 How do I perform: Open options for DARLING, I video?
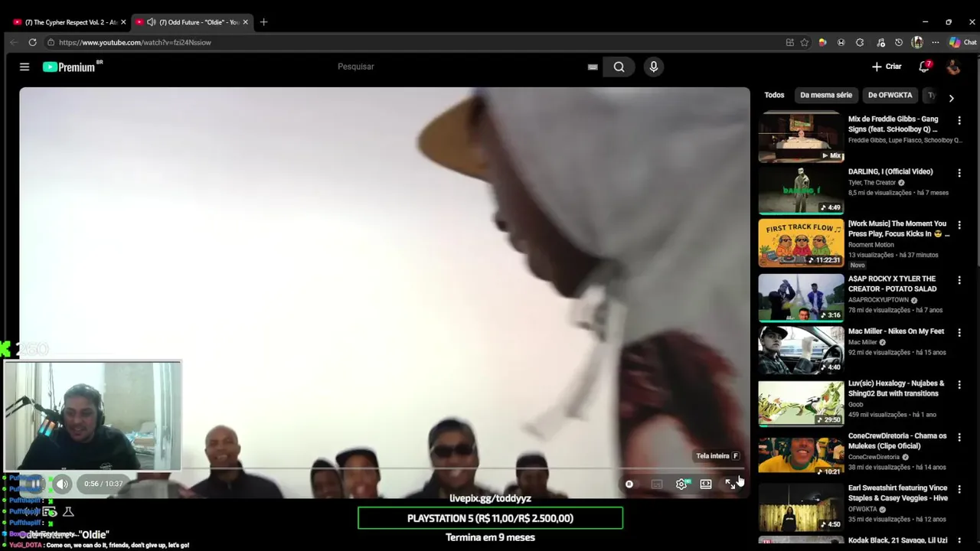click(x=959, y=173)
